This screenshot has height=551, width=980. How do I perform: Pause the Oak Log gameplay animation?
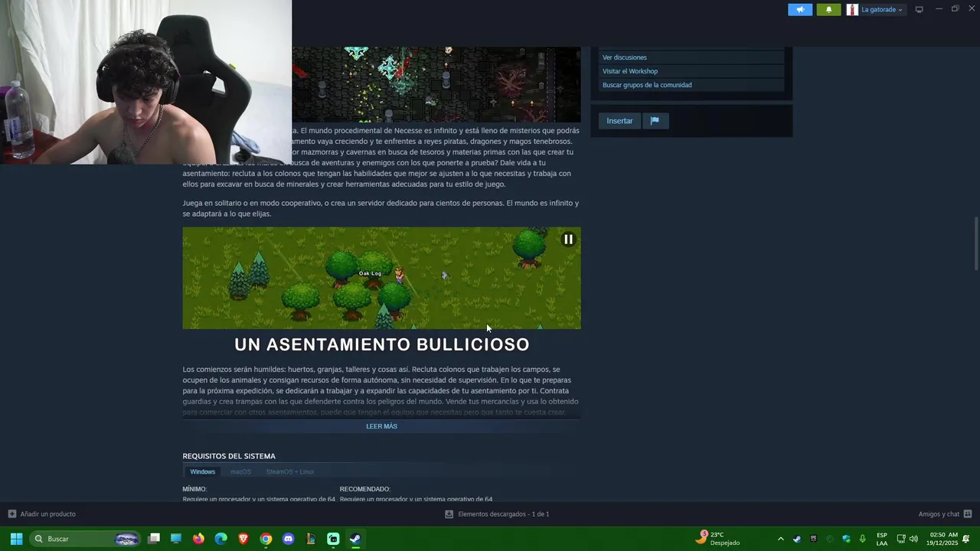coord(568,240)
